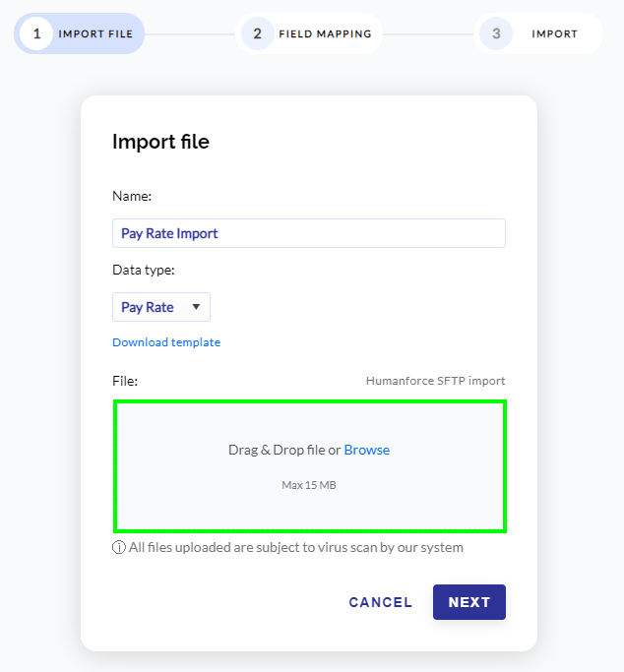This screenshot has height=672, width=624.
Task: Click the step 2 number circle
Action: [257, 33]
